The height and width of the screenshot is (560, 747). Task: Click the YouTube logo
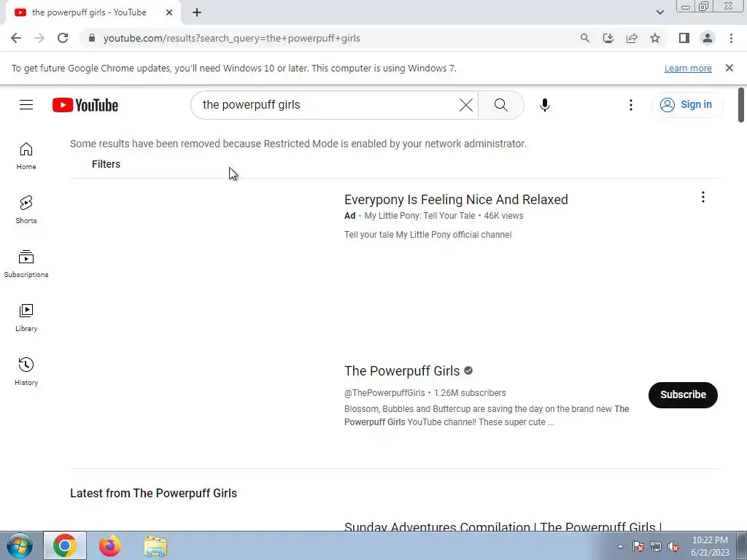85,105
